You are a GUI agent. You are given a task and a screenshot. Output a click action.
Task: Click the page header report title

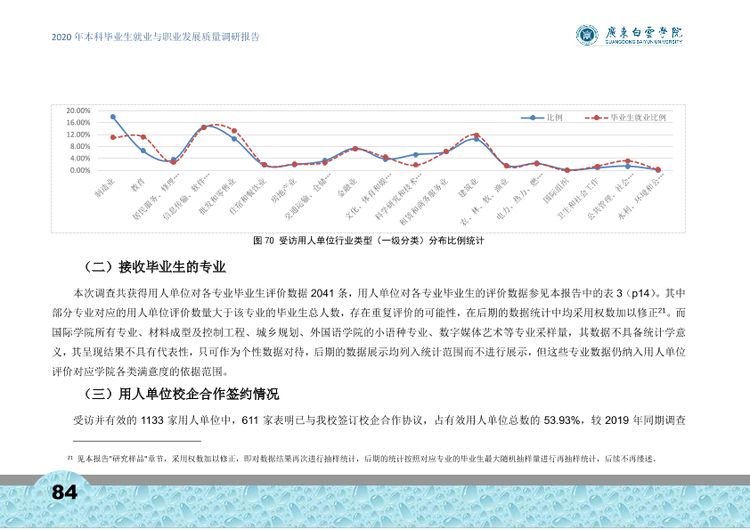pyautogui.click(x=155, y=37)
